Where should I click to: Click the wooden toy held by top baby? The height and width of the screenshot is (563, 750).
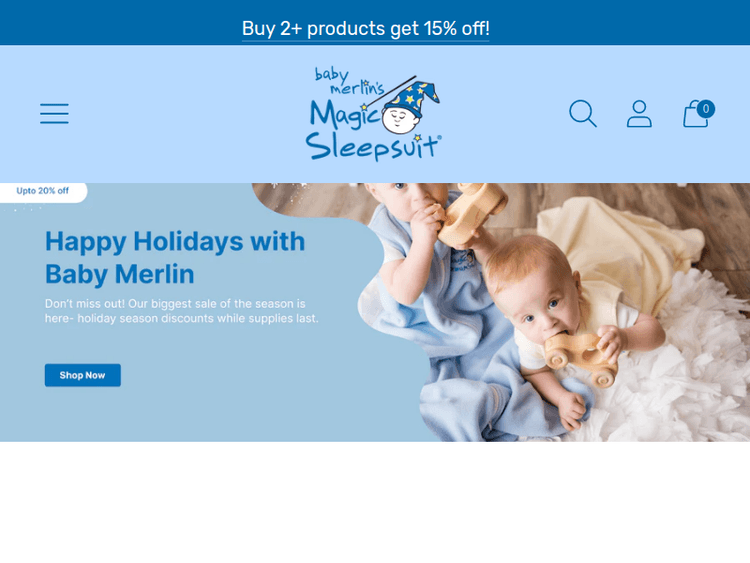pyautogui.click(x=471, y=213)
